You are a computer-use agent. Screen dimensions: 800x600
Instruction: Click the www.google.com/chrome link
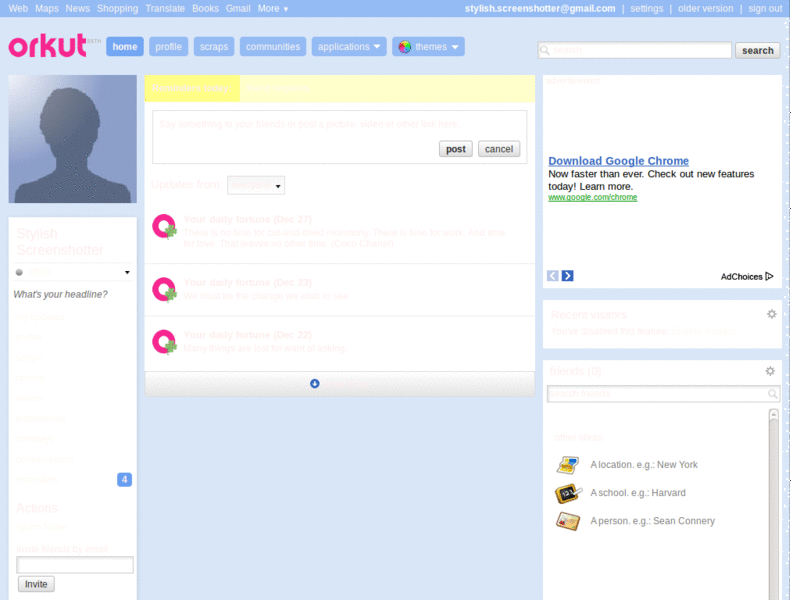click(x=592, y=197)
